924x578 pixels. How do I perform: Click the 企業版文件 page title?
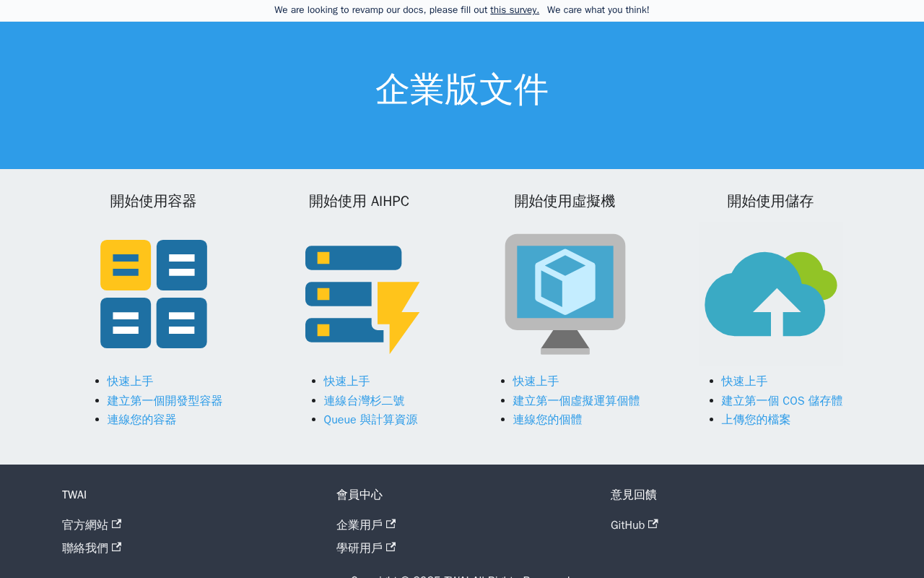click(x=462, y=90)
